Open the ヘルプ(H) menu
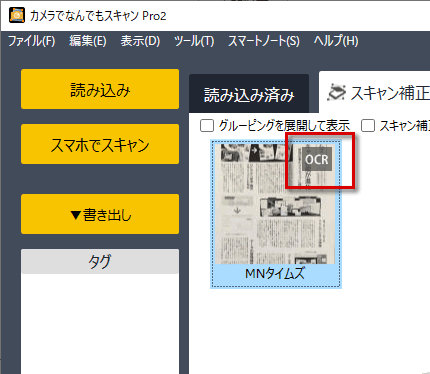 tap(336, 41)
